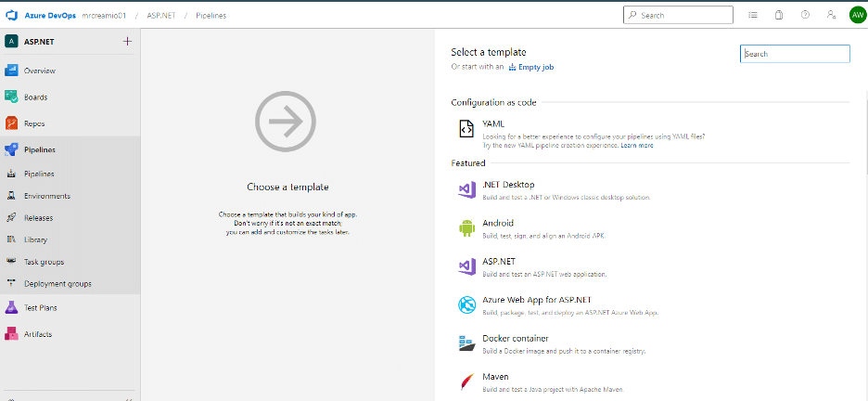This screenshot has height=401, width=868.
Task: Click the Repos sidebar icon
Action: coord(12,123)
